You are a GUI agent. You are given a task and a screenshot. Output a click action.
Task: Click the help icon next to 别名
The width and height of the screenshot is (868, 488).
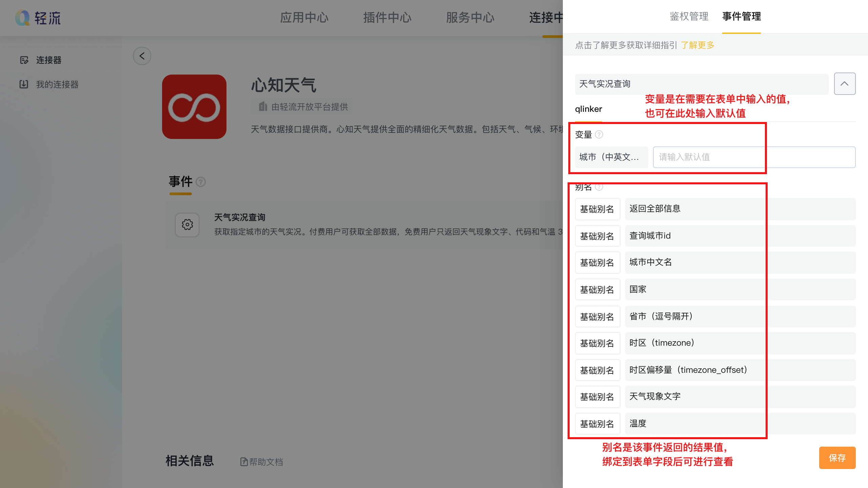tap(599, 187)
